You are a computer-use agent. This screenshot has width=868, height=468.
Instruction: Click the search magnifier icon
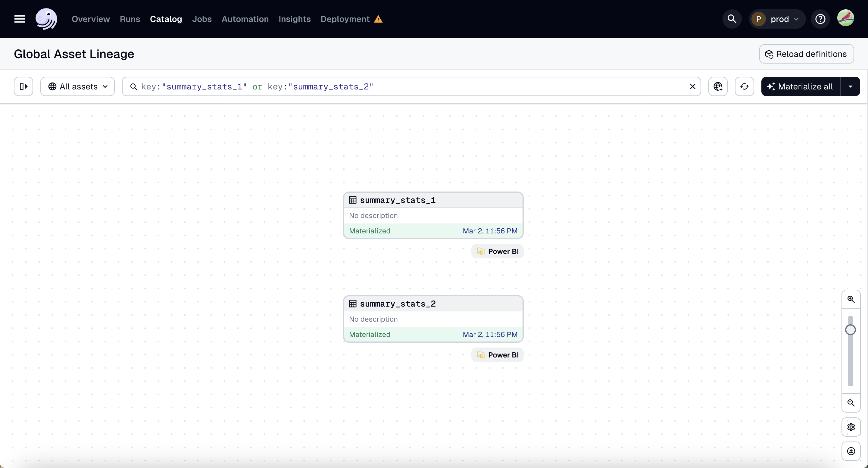pos(732,19)
